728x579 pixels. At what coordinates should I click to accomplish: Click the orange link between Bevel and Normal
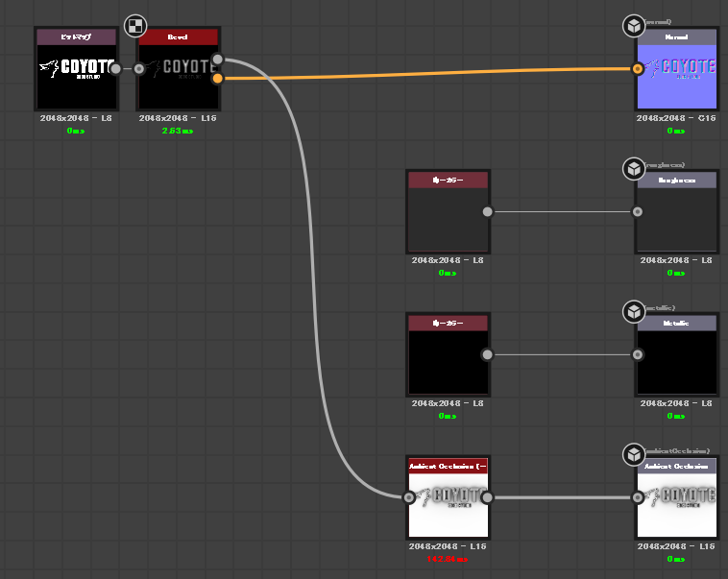tap(427, 73)
